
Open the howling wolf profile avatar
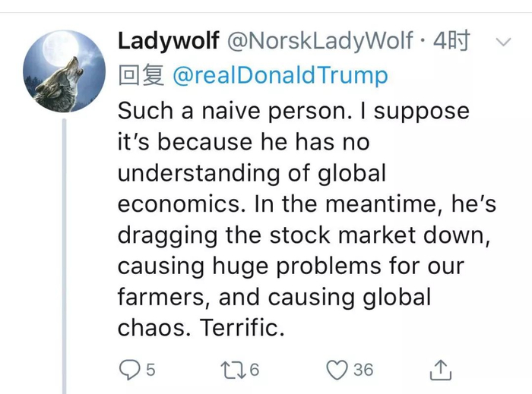[64, 71]
